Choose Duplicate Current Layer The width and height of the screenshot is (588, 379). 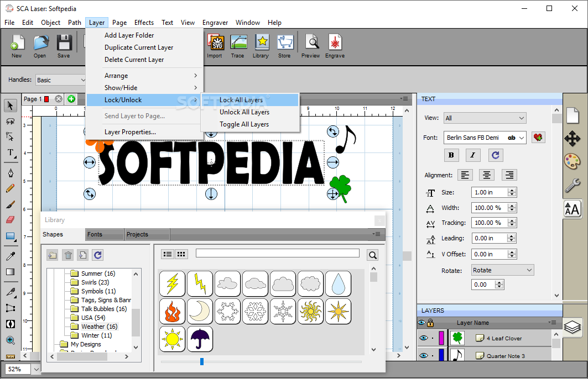pyautogui.click(x=145, y=48)
